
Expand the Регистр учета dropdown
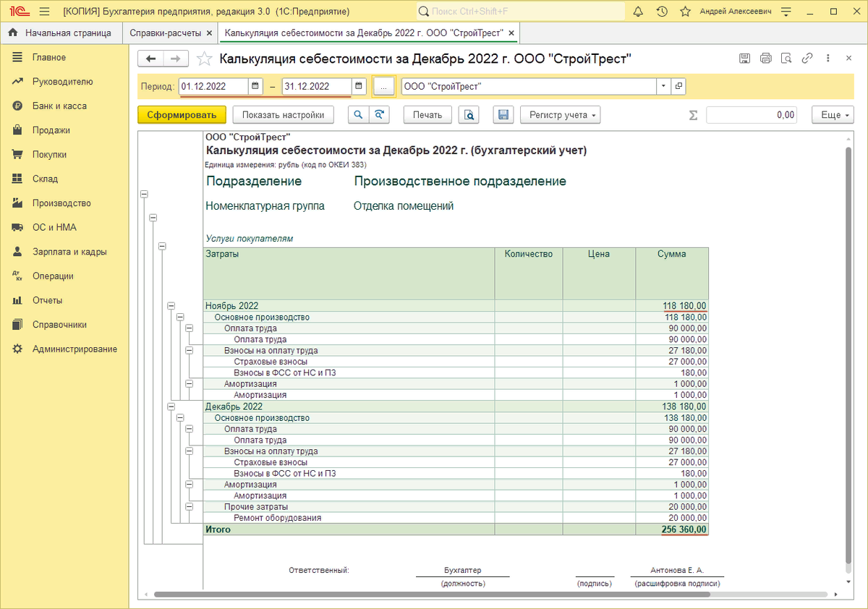[559, 115]
